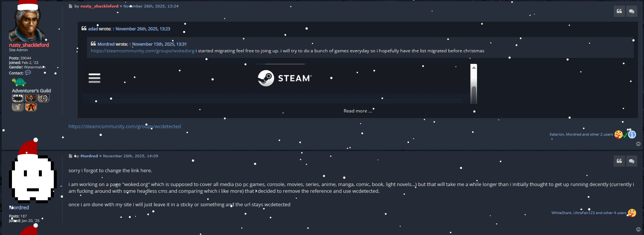This screenshot has width=644, height=235.
Task: Jump to adad's quoted post via up arrow
Action: (x=113, y=29)
